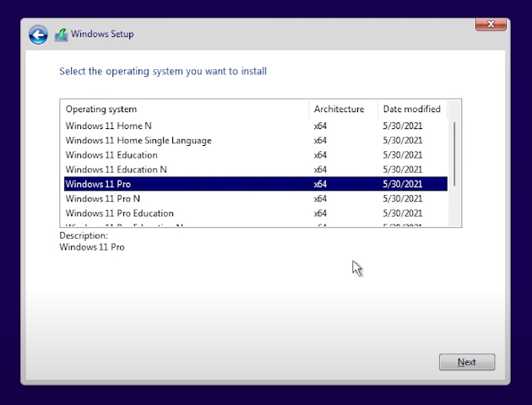Choose Windows 11 Pro N
The width and height of the screenshot is (532, 405).
coord(256,198)
